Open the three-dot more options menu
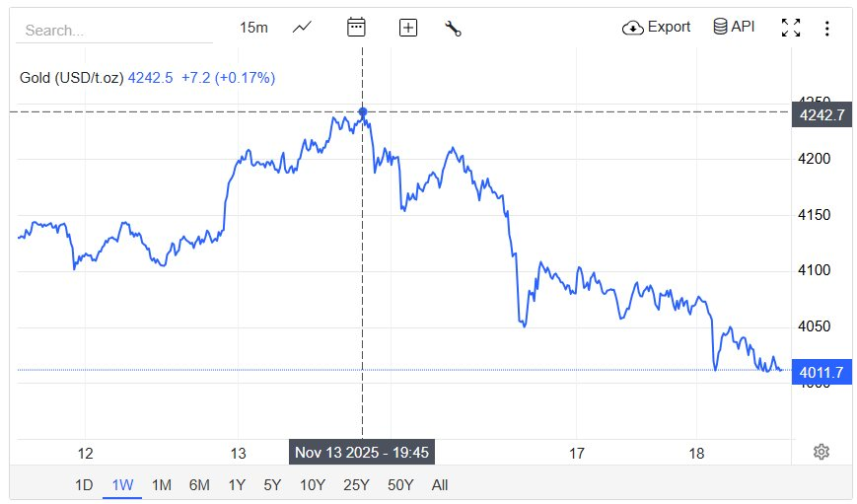This screenshot has width=857, height=504. 826,28
